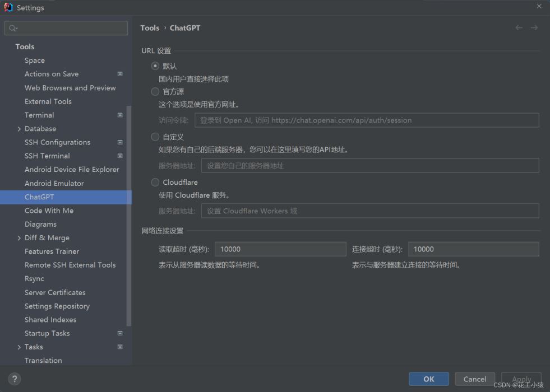Open Settings Repository page
Screen dimensions: 550x392
point(57,306)
